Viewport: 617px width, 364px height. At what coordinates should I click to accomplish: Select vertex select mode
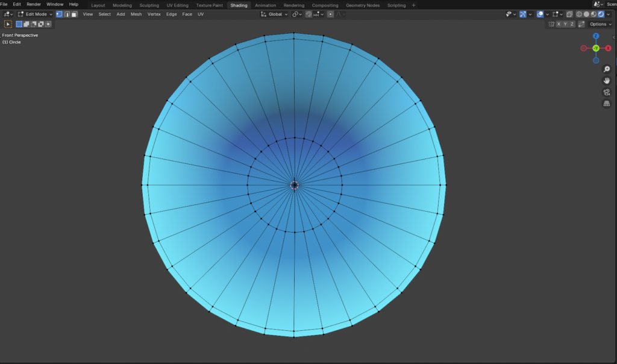[59, 14]
